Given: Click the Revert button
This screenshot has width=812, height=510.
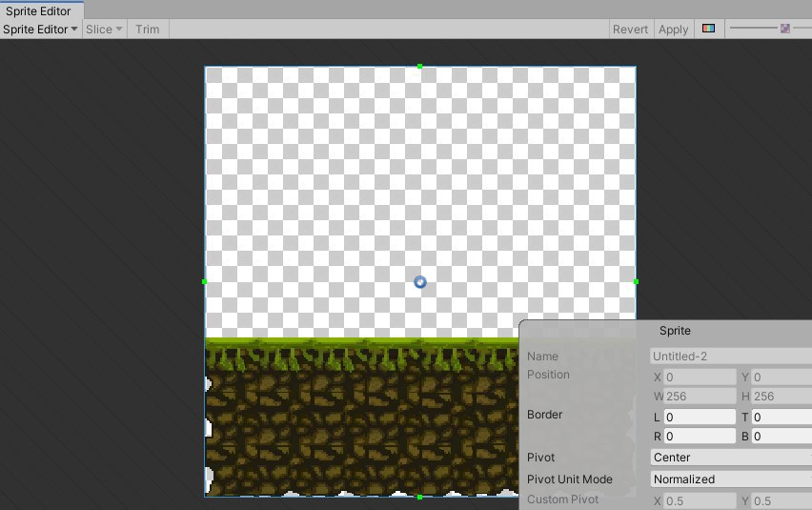Looking at the screenshot, I should [630, 29].
